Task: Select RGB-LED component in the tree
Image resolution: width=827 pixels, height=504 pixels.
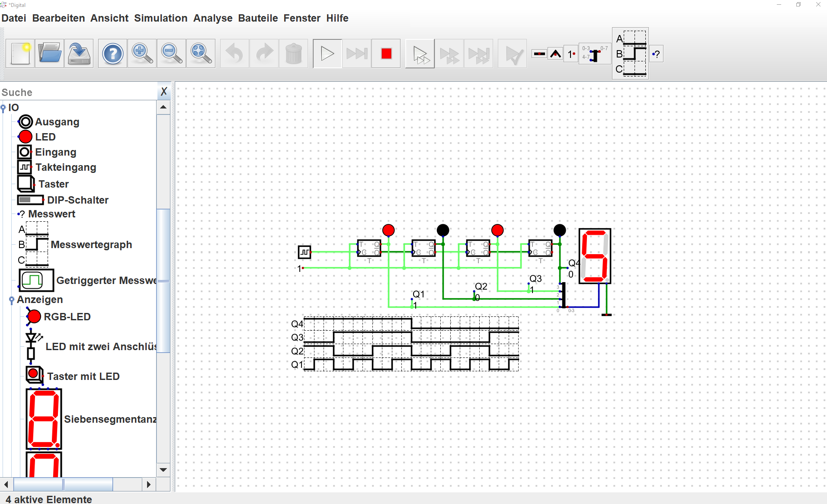Action: (58, 317)
